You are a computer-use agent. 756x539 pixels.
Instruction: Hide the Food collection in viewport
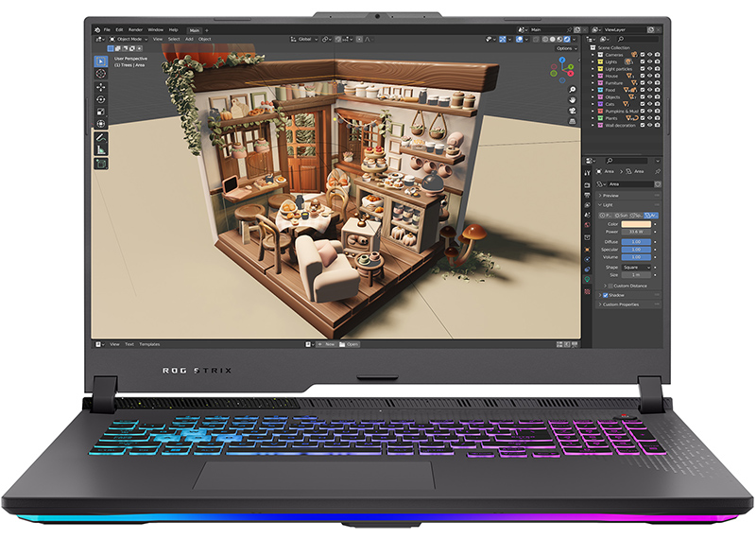point(650,90)
